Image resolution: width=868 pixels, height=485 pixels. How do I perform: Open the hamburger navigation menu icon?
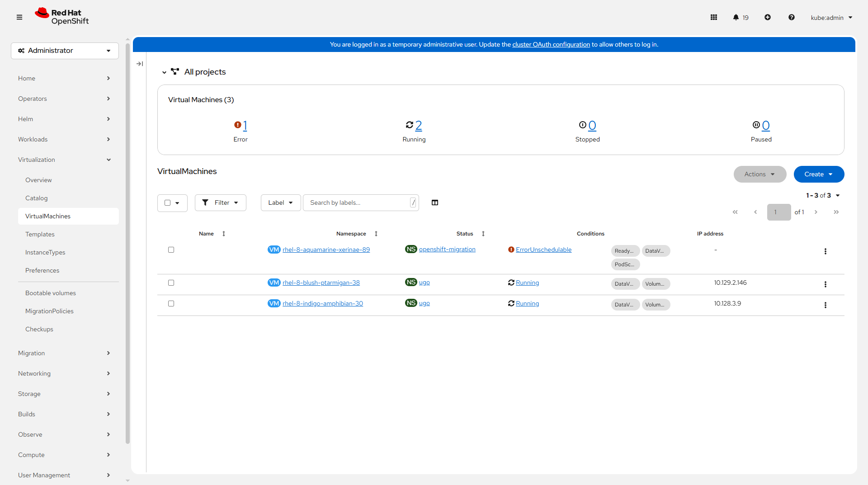(19, 17)
